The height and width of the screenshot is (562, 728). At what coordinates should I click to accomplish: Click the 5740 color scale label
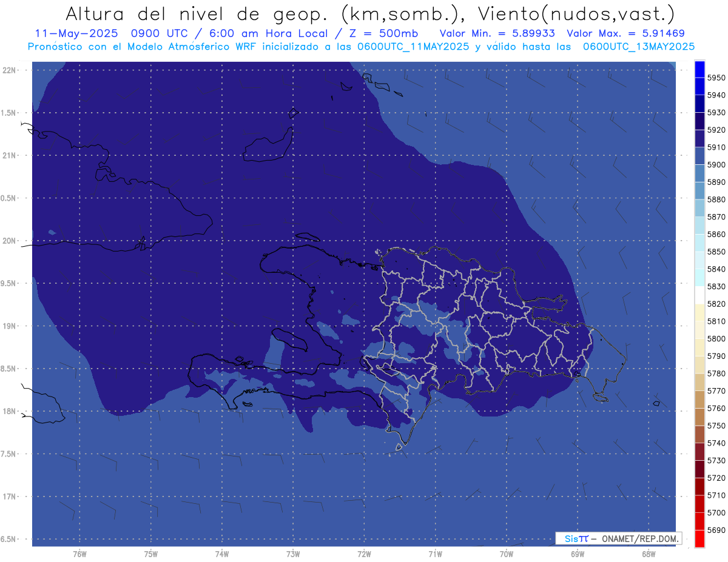coord(716,443)
